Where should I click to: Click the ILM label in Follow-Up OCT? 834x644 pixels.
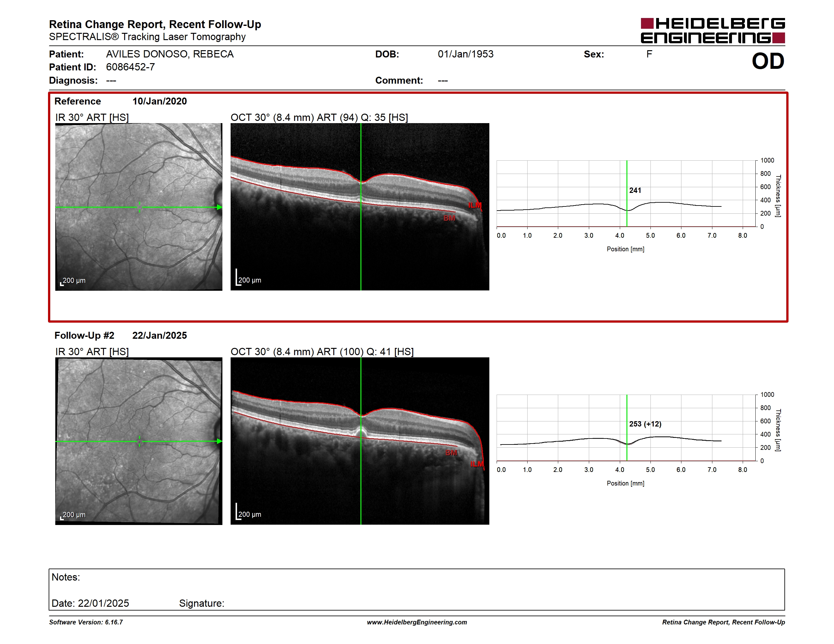pos(477,464)
